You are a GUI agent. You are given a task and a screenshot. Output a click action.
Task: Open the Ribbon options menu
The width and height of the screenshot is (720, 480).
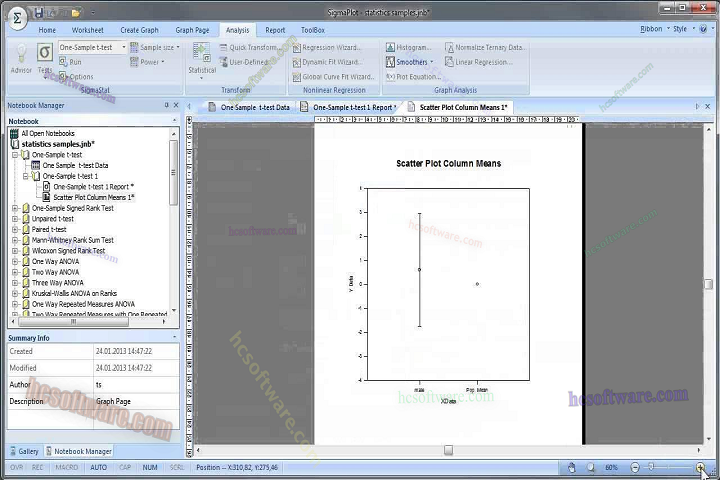pos(654,29)
